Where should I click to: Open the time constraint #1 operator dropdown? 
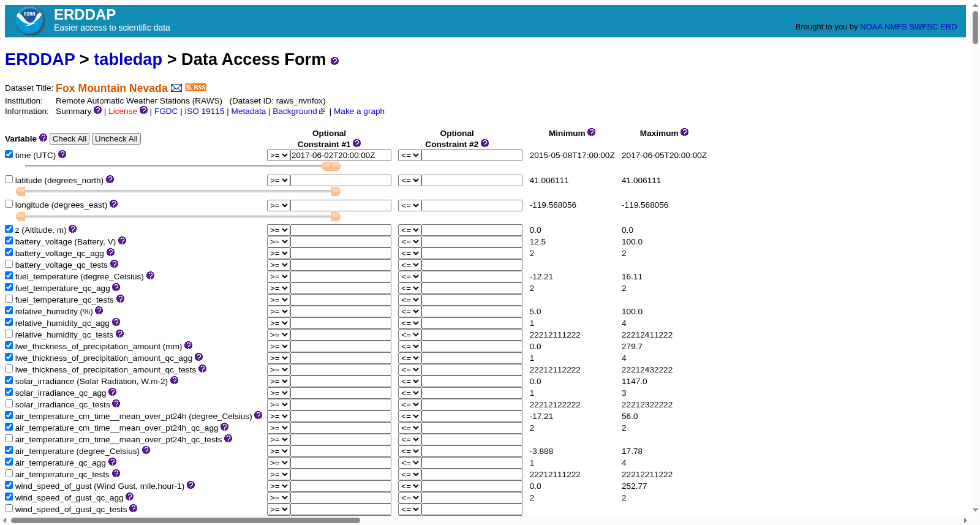[x=279, y=156]
